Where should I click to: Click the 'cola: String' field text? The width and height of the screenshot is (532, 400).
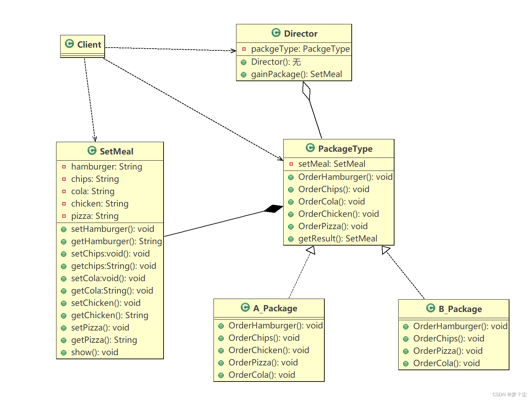[93, 191]
